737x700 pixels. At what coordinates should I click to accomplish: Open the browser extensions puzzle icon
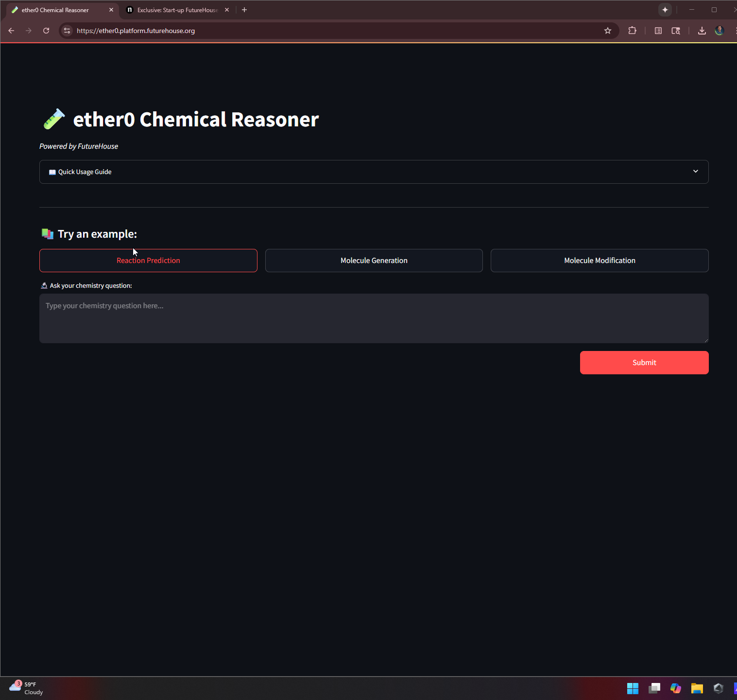632,31
